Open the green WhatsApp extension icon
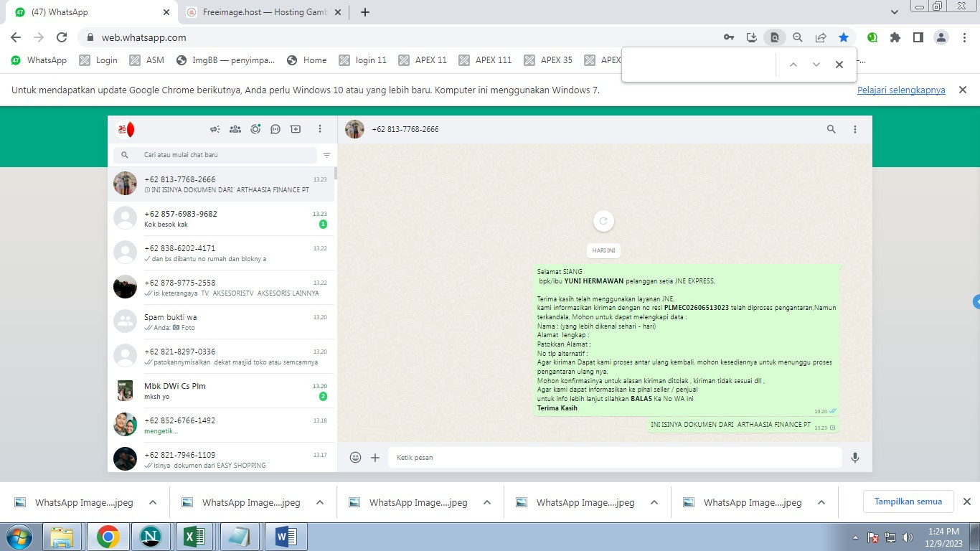 point(872,37)
